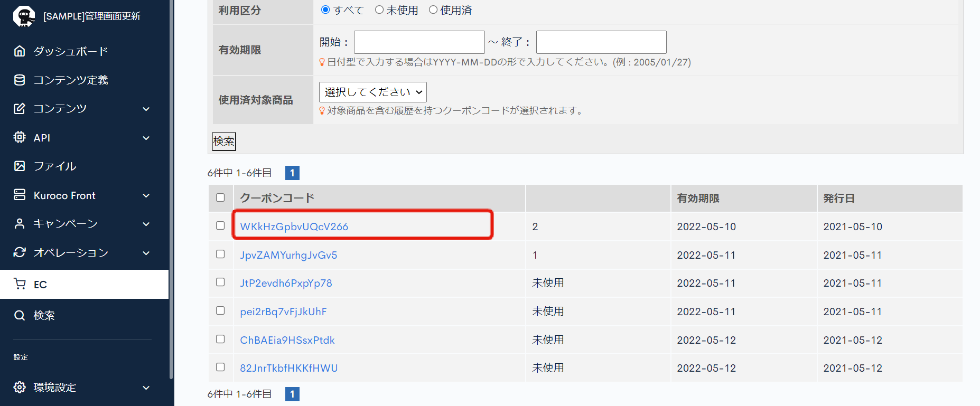980x406 pixels.
Task: Click the API chip icon
Action: click(20, 137)
